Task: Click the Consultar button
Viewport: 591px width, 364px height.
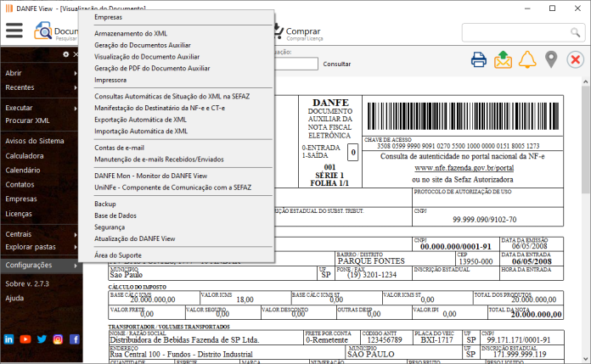Action: click(x=337, y=64)
